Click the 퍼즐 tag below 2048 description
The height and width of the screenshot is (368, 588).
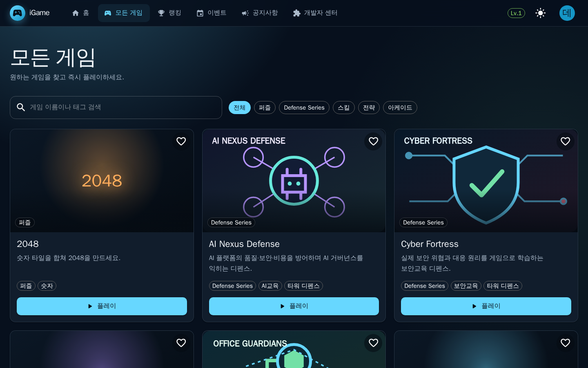point(26,286)
